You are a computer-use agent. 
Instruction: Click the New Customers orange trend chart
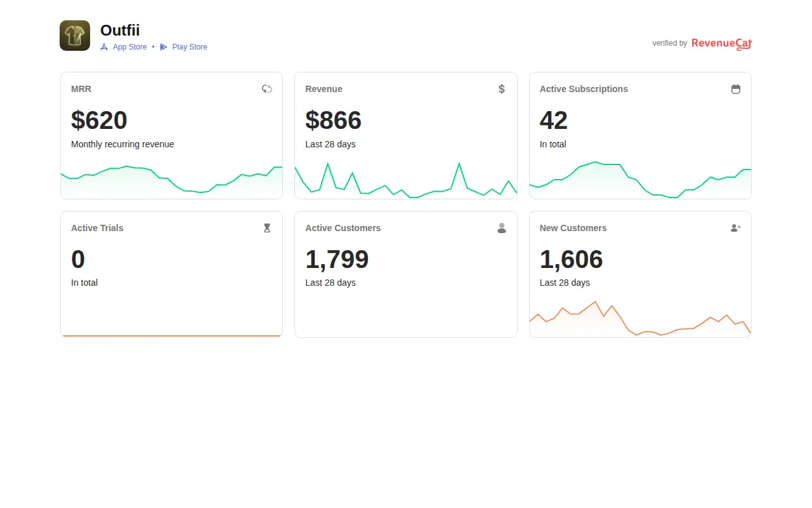640,319
